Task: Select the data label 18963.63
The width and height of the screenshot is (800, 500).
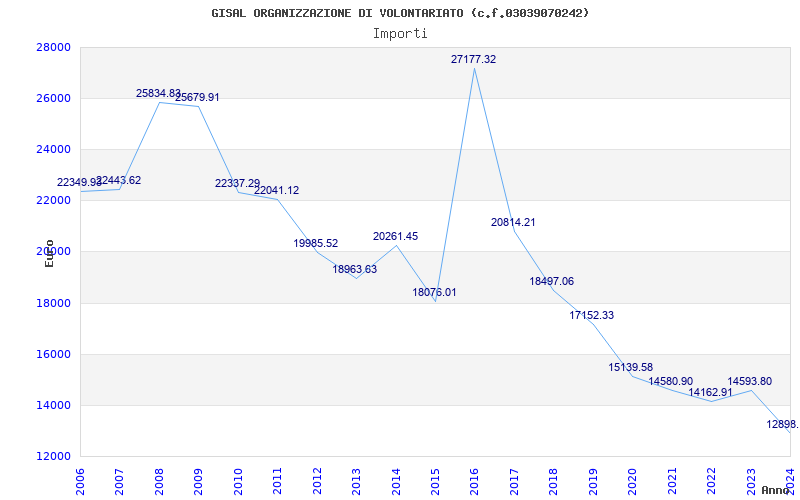Action: [x=355, y=269]
